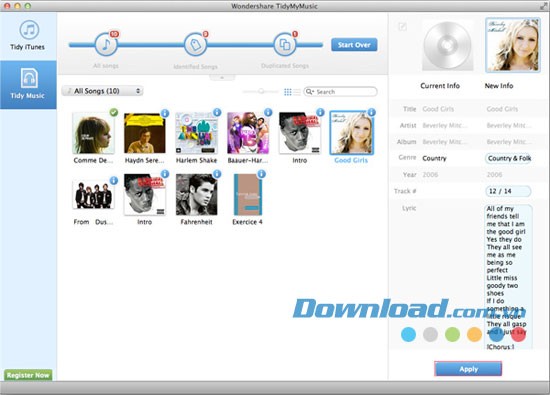Adjust the thumbnail size slider
This screenshot has height=395, width=550.
(x=261, y=92)
